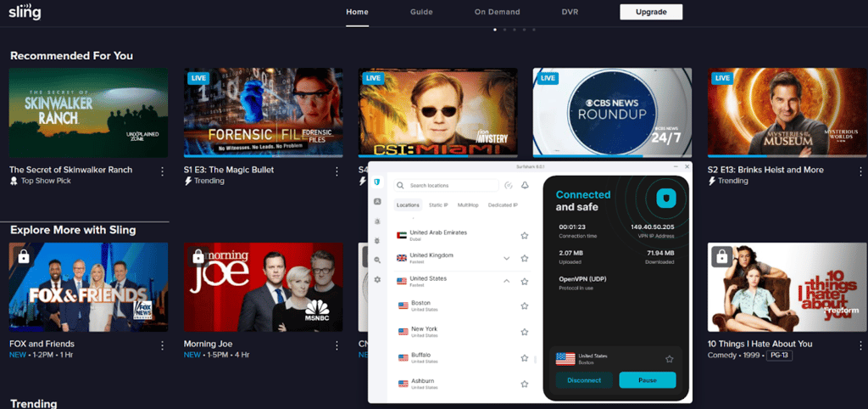Switch to the MultiHop tab
Image resolution: width=868 pixels, height=409 pixels.
click(468, 205)
